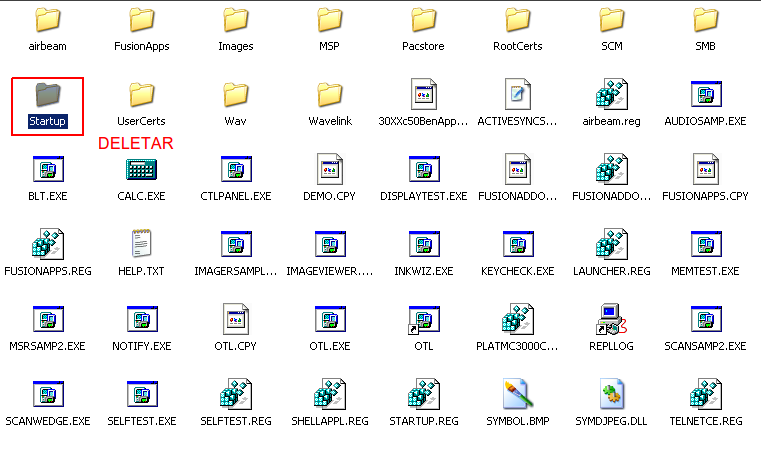
Task: Select INKWIZ.EXE icon
Action: [424, 244]
